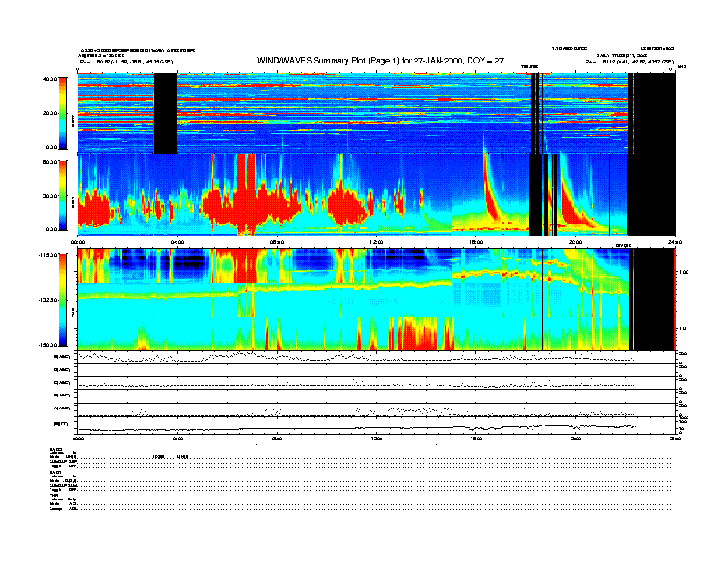Click the -132.50 label on TNR scale
This screenshot has width=728, height=563.
[x=48, y=300]
